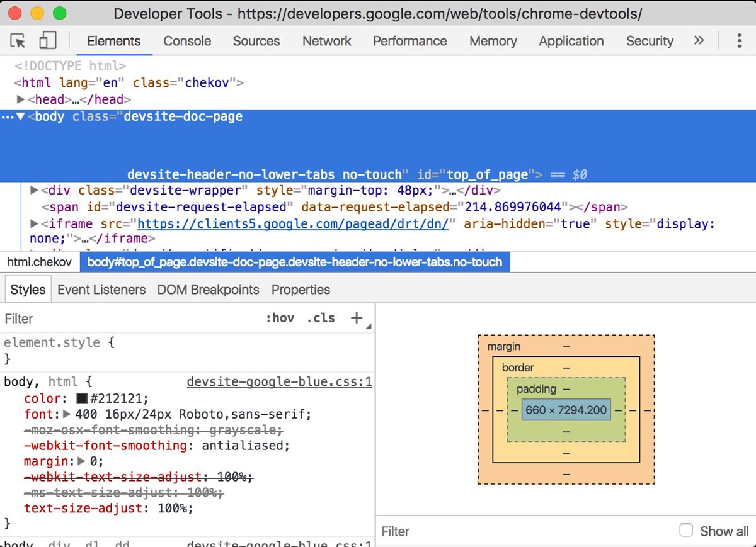756x547 pixels.
Task: Toggle the :hov element state button
Action: (280, 318)
